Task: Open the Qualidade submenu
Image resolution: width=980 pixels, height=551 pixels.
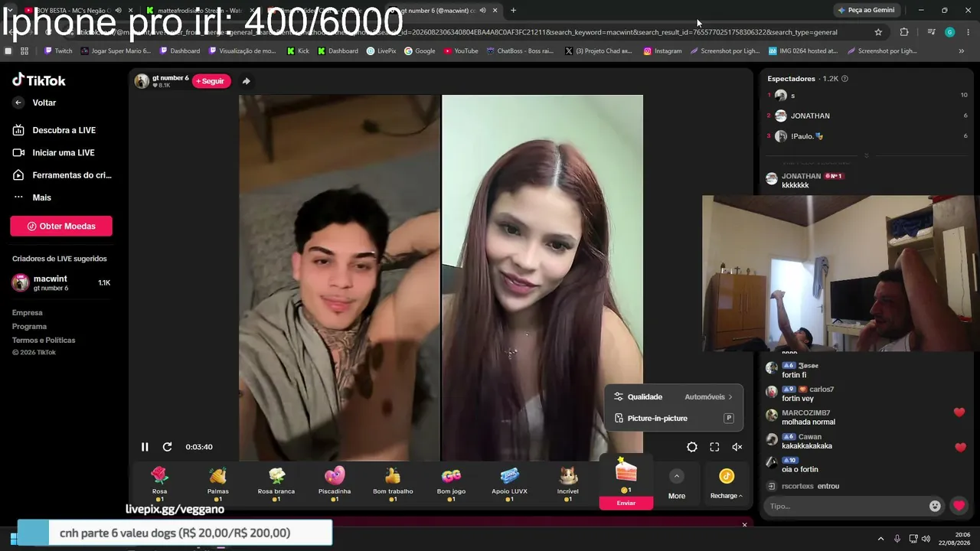Action: [673, 397]
